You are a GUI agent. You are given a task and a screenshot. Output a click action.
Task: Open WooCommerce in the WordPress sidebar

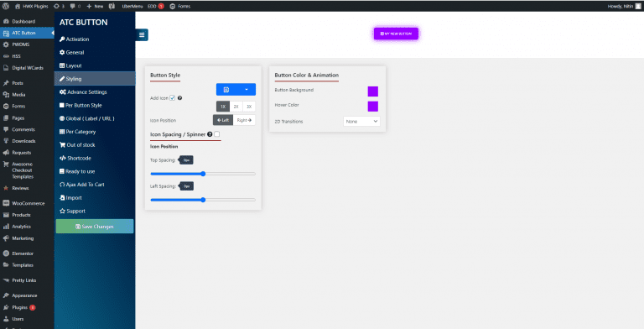(x=28, y=203)
